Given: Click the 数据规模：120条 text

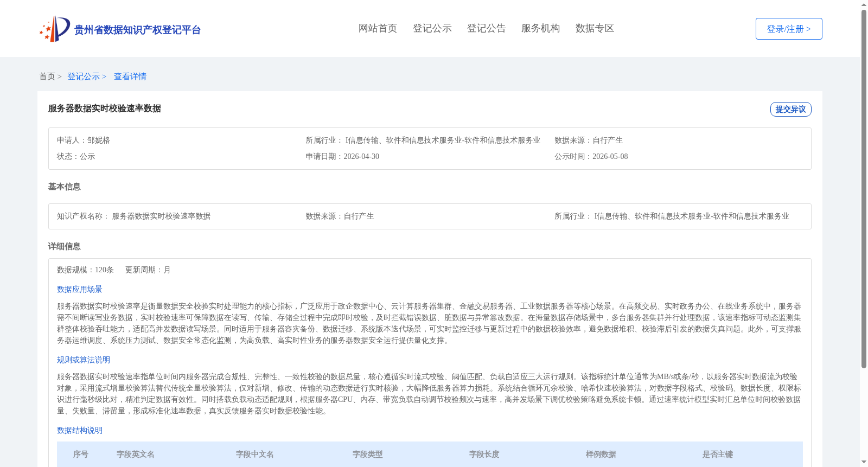Looking at the screenshot, I should tap(85, 270).
